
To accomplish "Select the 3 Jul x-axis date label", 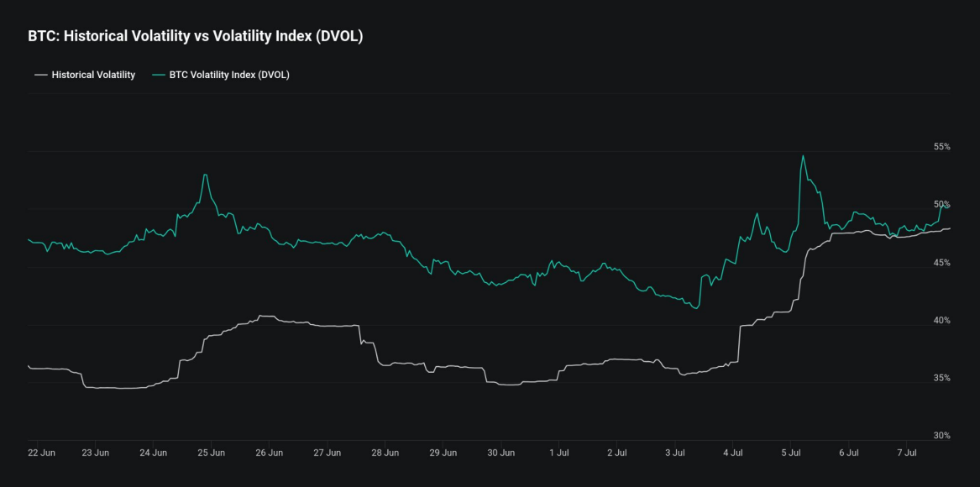I will [674, 453].
